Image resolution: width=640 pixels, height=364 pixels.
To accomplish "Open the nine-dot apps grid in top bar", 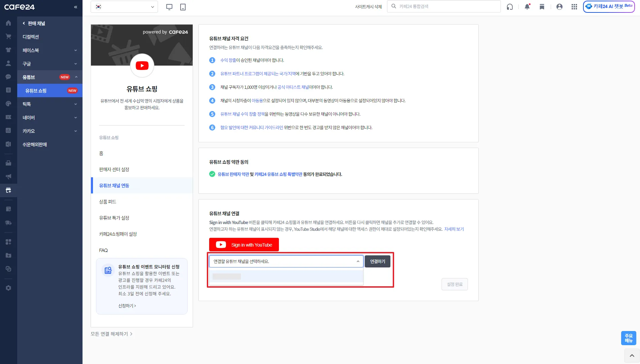I will click(x=574, y=7).
